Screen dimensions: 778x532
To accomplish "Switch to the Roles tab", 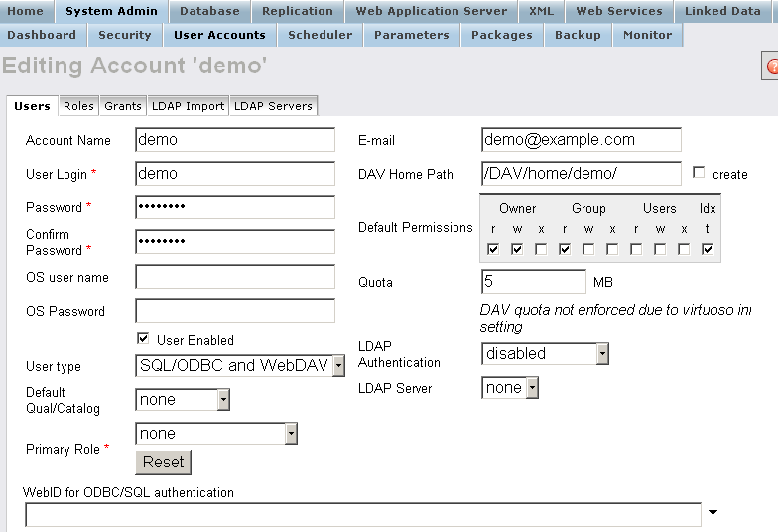I will point(78,106).
